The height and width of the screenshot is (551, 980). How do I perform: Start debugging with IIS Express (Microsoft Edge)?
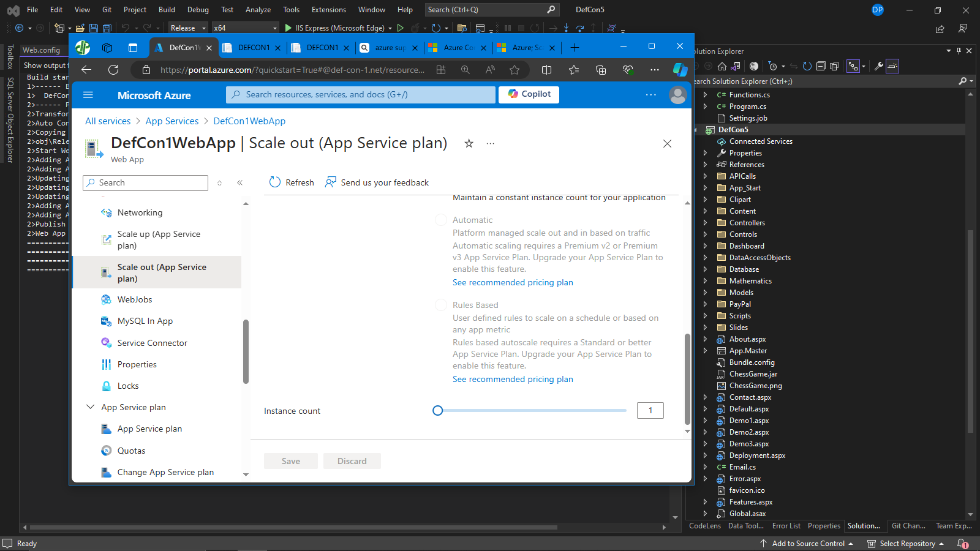(288, 28)
